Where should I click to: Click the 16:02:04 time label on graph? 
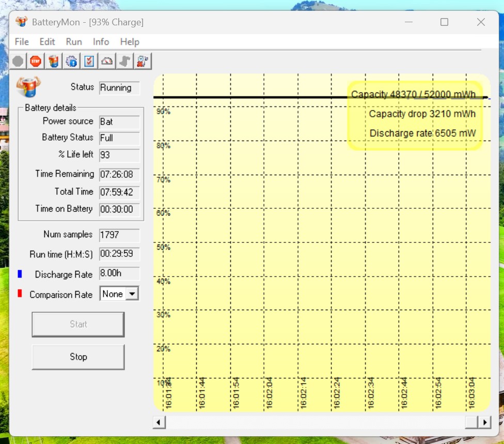[x=270, y=393]
